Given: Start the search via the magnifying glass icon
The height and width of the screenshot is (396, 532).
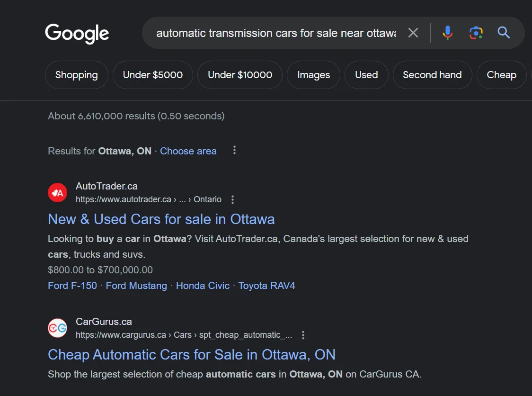Looking at the screenshot, I should (504, 33).
